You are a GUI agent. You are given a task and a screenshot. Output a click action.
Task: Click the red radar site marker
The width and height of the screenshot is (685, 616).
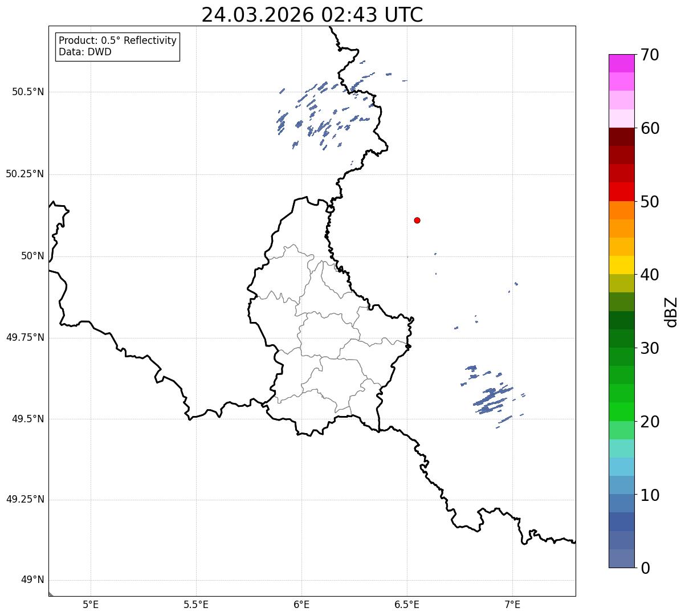click(417, 220)
